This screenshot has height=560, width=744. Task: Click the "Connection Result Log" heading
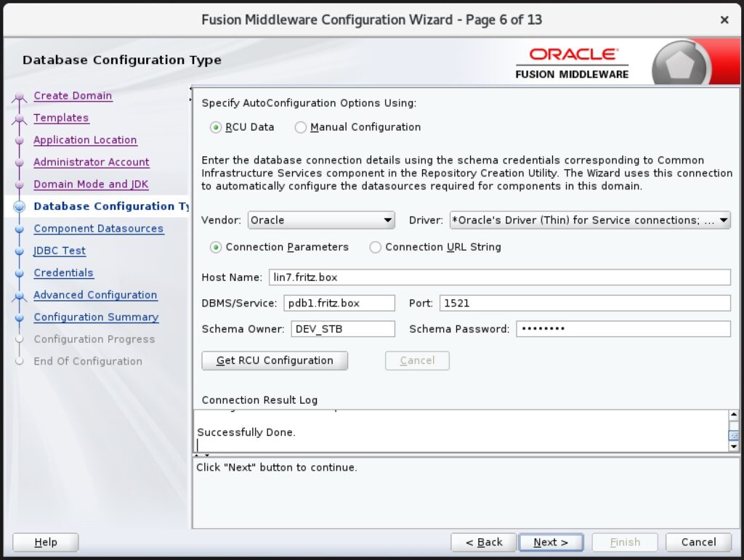point(259,400)
